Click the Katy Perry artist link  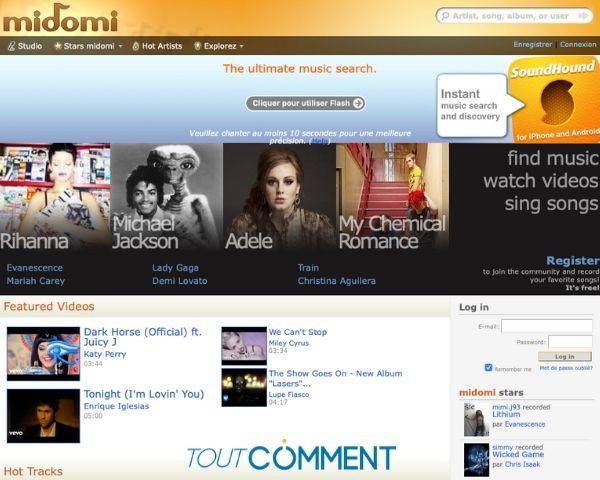tap(105, 354)
